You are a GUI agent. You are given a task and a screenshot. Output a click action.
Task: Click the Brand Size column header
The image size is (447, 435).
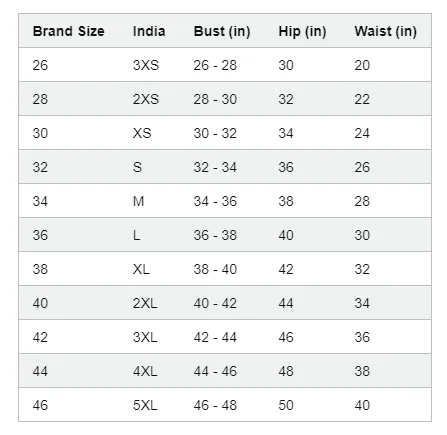[x=68, y=31]
